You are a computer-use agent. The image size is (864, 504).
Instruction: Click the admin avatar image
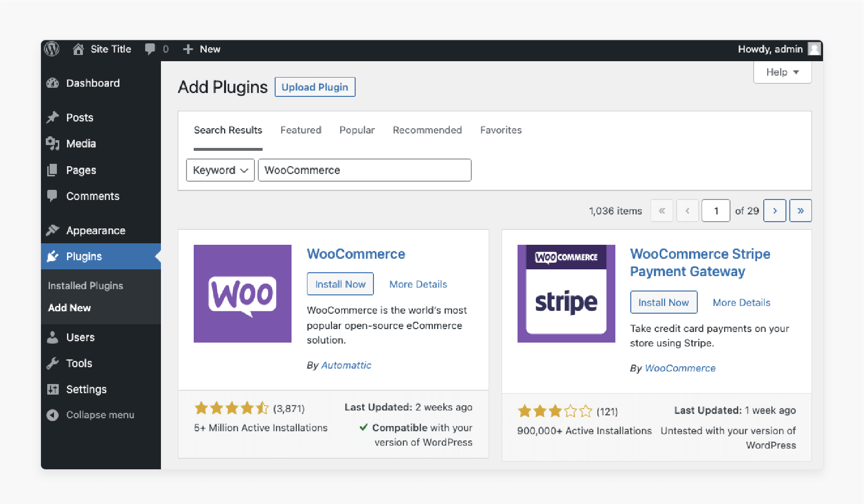click(814, 49)
